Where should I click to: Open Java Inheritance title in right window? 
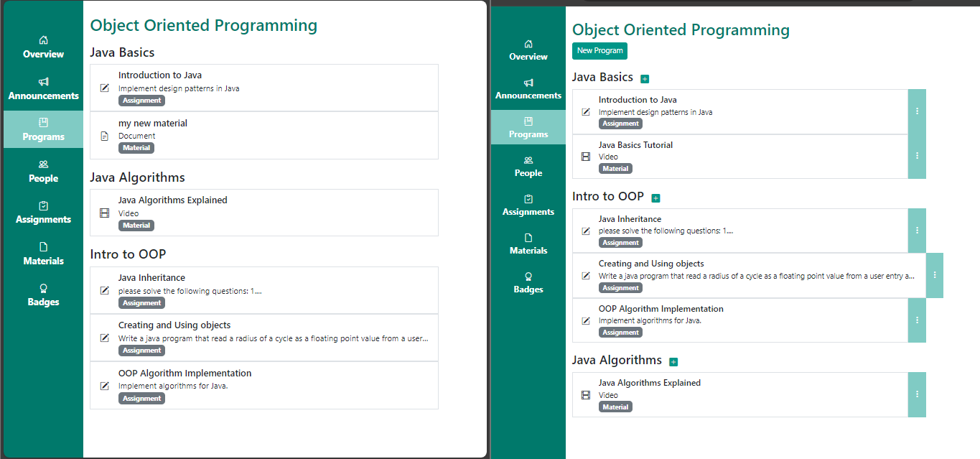tap(630, 219)
